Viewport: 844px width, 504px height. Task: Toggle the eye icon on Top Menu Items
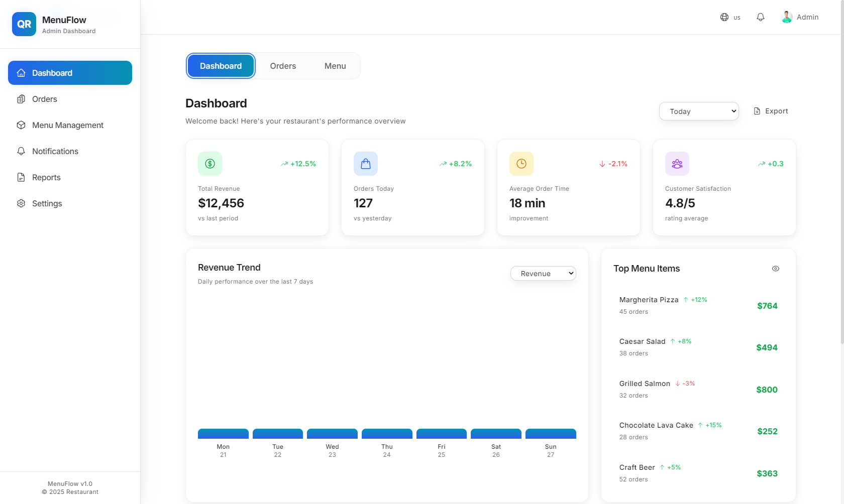coord(776,269)
